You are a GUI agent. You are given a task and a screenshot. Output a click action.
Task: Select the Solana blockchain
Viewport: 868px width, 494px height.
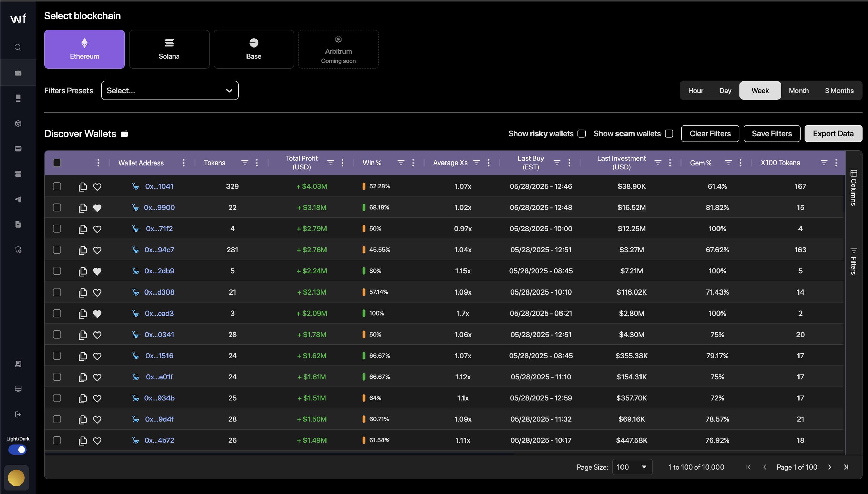click(x=169, y=49)
